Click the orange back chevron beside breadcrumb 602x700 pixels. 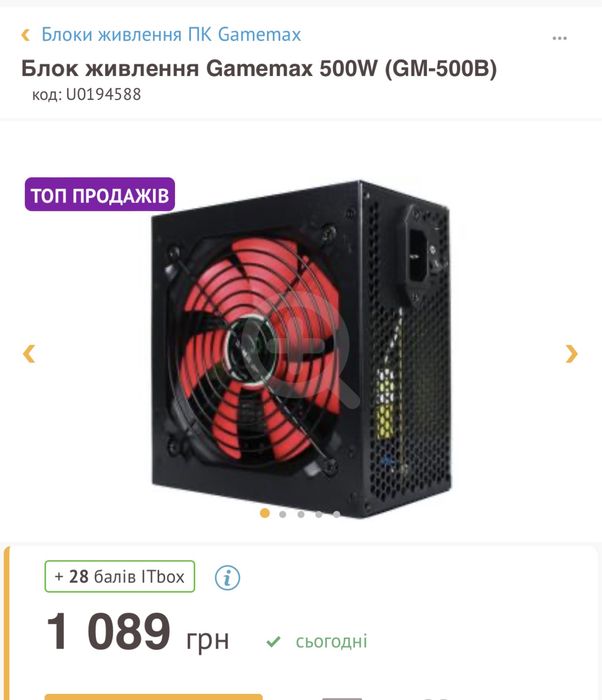pos(26,35)
